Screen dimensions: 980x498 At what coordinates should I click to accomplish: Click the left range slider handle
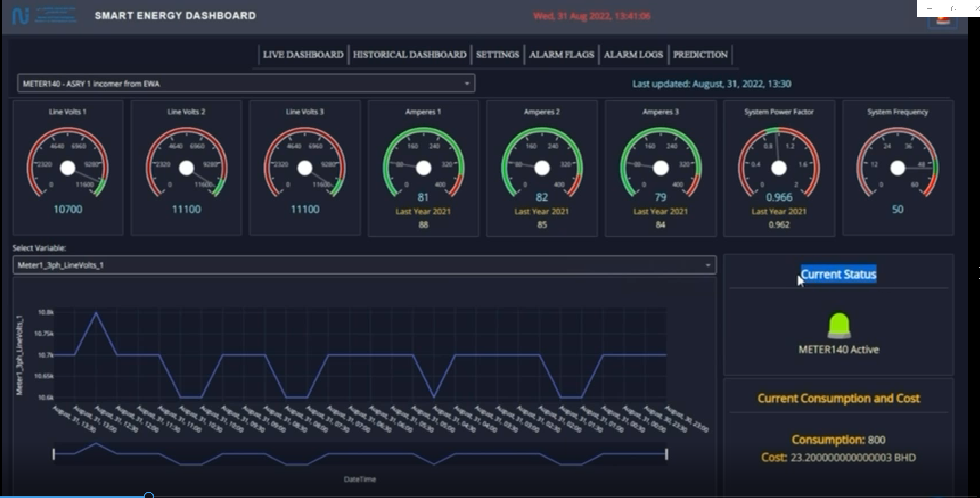tap(54, 454)
